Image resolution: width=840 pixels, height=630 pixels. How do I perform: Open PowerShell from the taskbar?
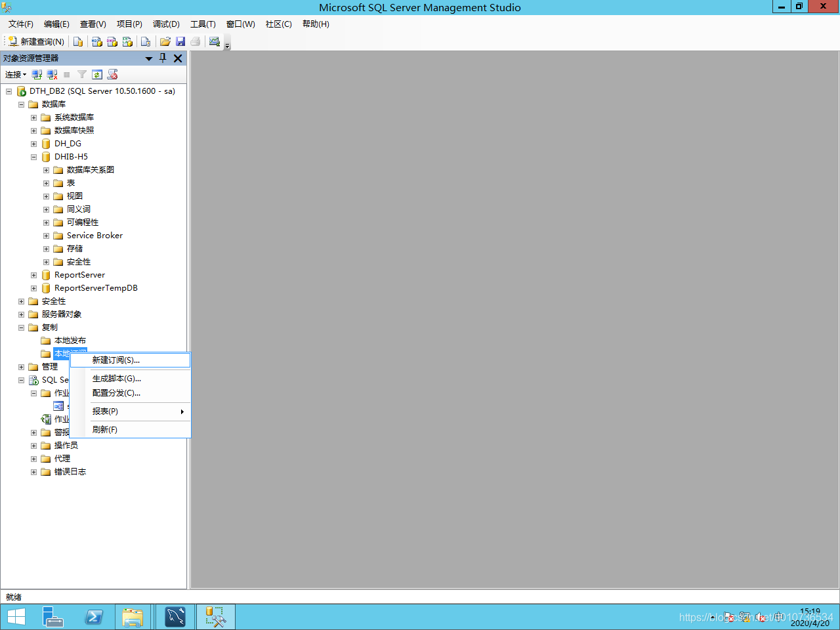(94, 617)
